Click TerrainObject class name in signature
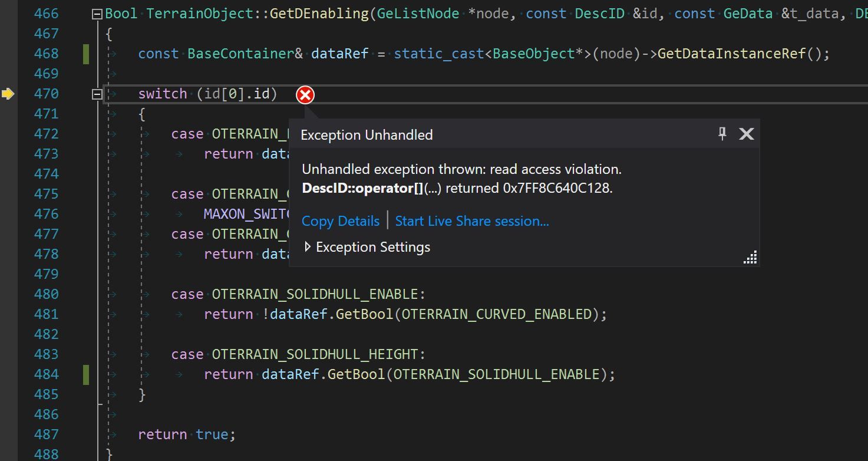Image resolution: width=868 pixels, height=461 pixels. tap(199, 14)
